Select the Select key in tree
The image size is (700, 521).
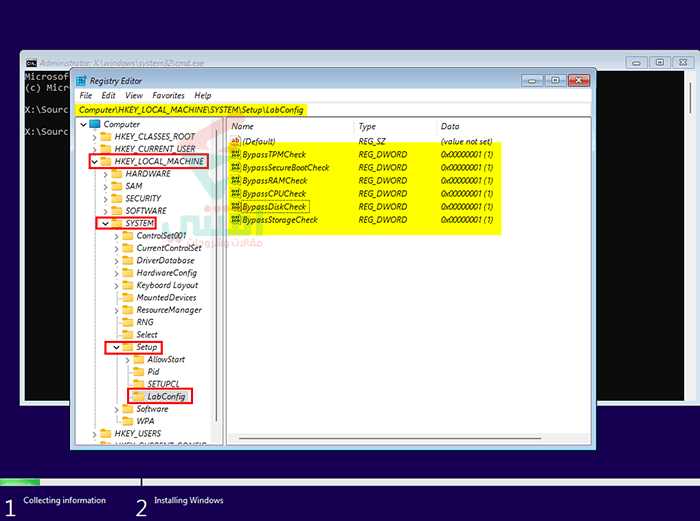147,334
